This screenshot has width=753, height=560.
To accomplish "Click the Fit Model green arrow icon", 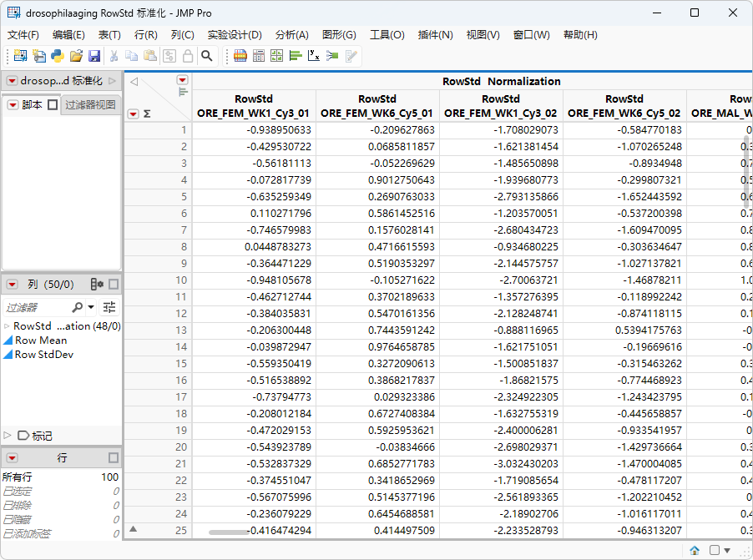I will click(332, 56).
